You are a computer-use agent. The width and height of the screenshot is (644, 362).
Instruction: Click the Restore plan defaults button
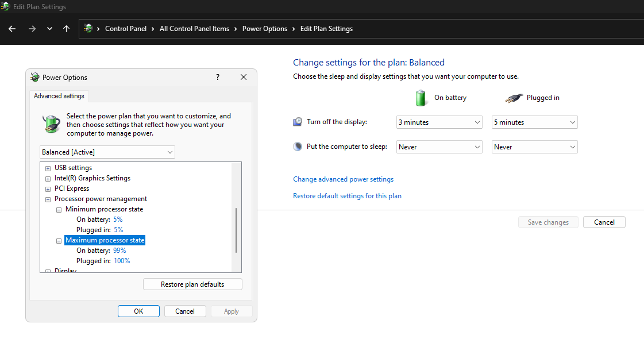tap(192, 284)
